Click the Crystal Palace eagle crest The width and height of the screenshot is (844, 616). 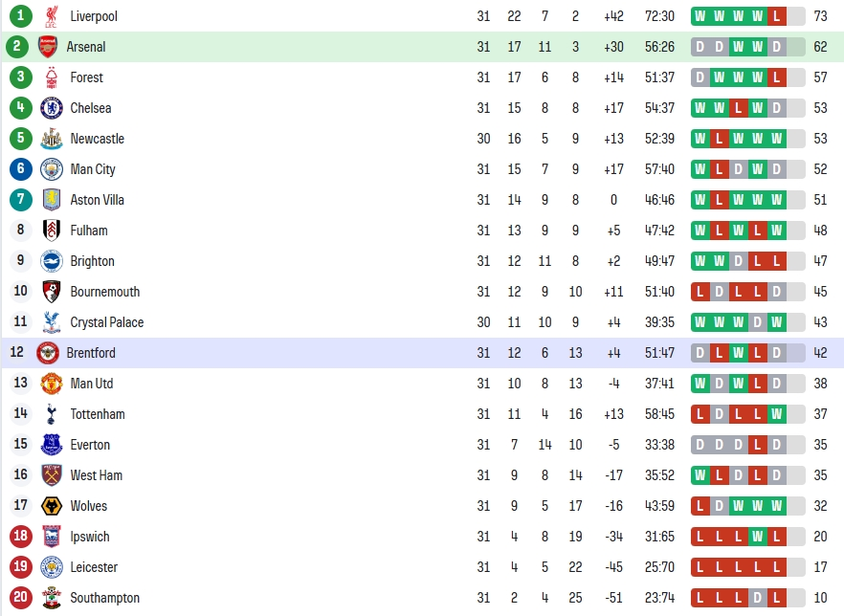(51, 322)
